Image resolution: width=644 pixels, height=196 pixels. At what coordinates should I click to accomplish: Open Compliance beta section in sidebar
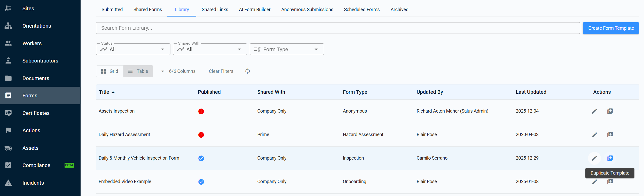[36, 165]
